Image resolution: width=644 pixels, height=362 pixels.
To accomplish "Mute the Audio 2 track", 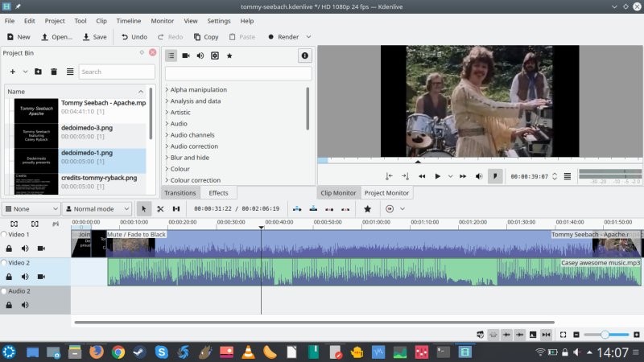I will [x=25, y=305].
